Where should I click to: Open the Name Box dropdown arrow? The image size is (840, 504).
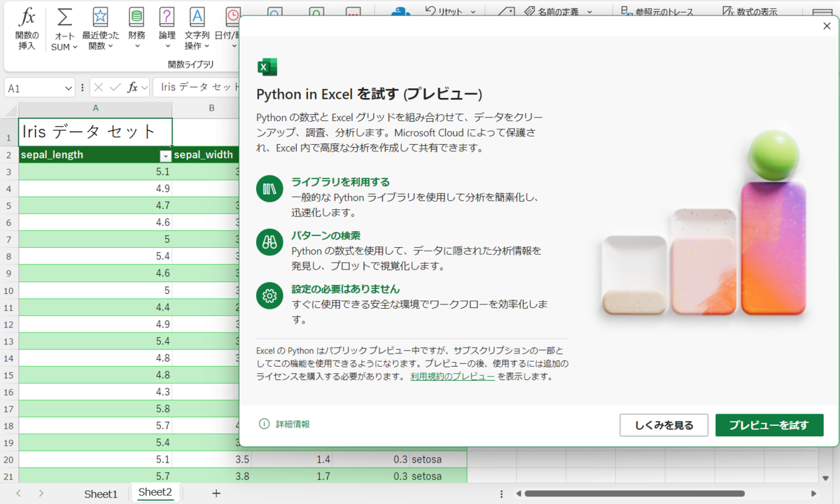tap(69, 88)
